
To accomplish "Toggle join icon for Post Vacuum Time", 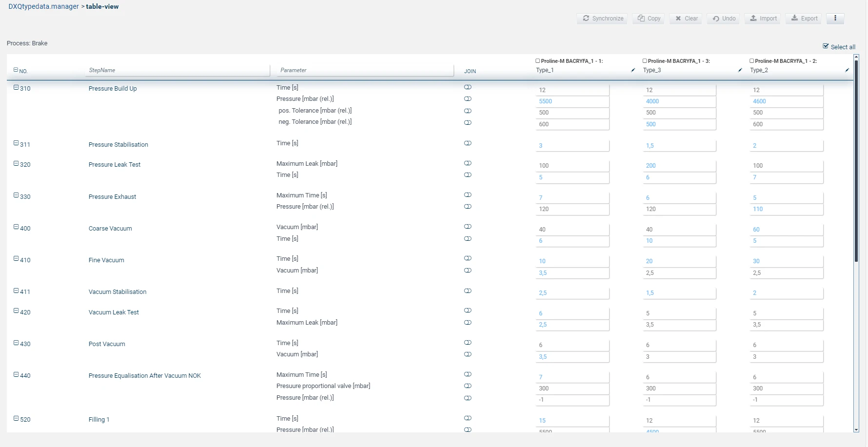I will [x=468, y=343].
